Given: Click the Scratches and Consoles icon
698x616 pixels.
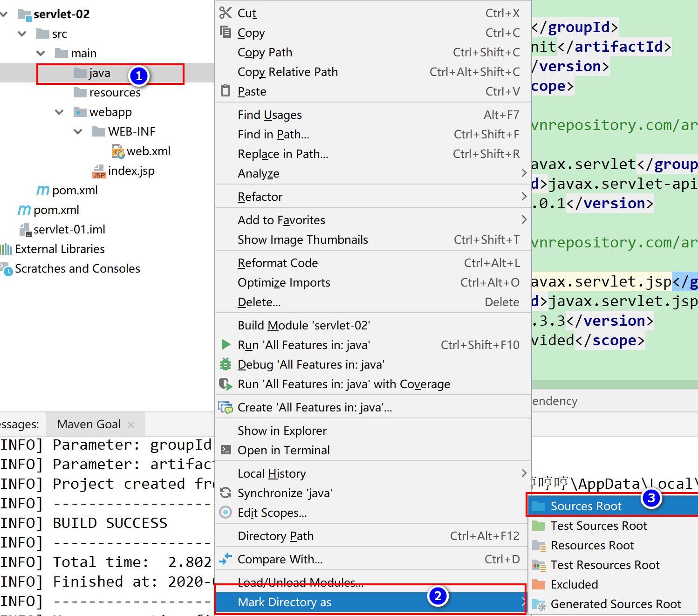Looking at the screenshot, I should click(x=7, y=269).
